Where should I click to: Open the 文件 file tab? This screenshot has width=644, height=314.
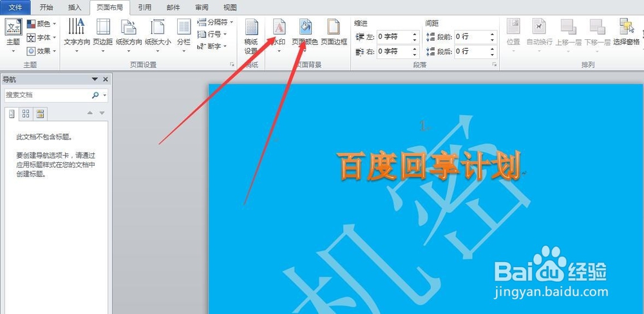pos(15,7)
